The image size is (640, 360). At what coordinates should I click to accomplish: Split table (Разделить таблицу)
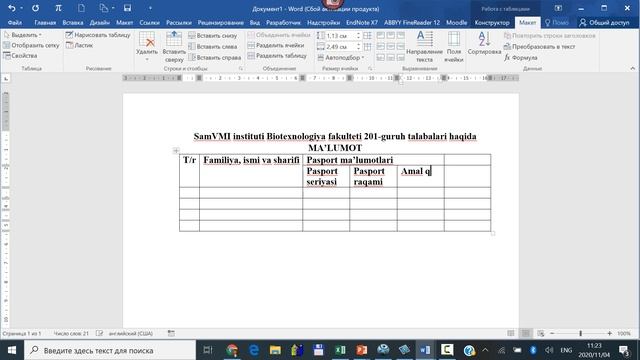[x=277, y=56]
